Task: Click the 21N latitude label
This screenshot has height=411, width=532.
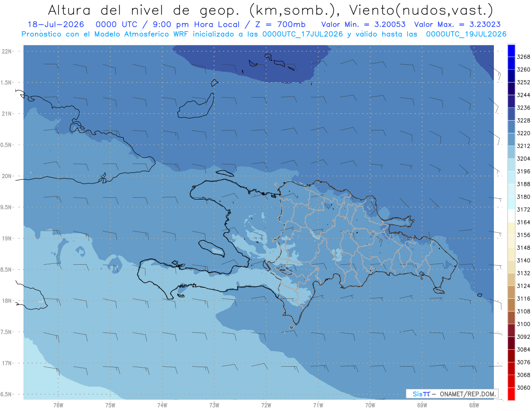Action: [x=7, y=114]
